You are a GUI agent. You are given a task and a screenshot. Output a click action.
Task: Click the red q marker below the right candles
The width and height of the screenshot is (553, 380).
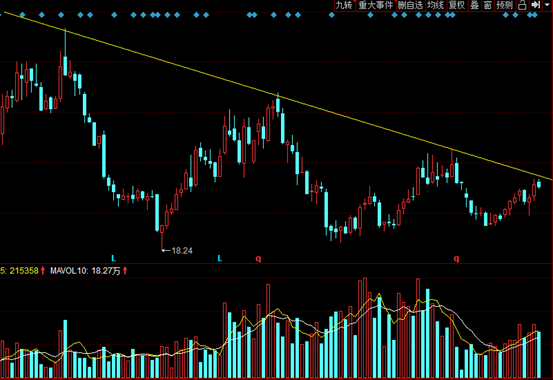[456, 259]
